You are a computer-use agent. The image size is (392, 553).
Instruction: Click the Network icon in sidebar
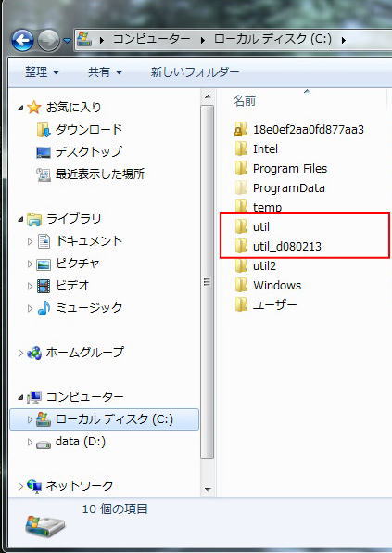click(34, 486)
